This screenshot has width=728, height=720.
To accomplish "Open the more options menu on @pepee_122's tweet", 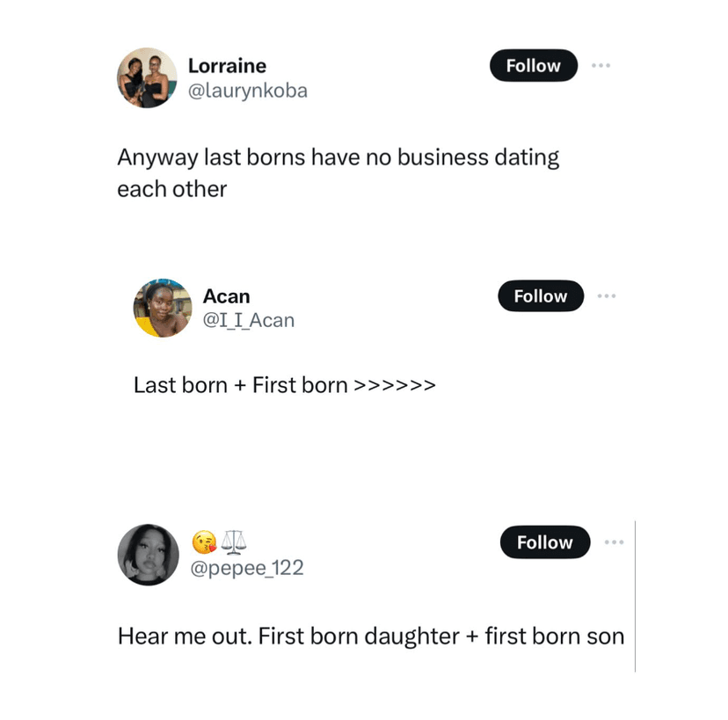I will pyautogui.click(x=614, y=542).
